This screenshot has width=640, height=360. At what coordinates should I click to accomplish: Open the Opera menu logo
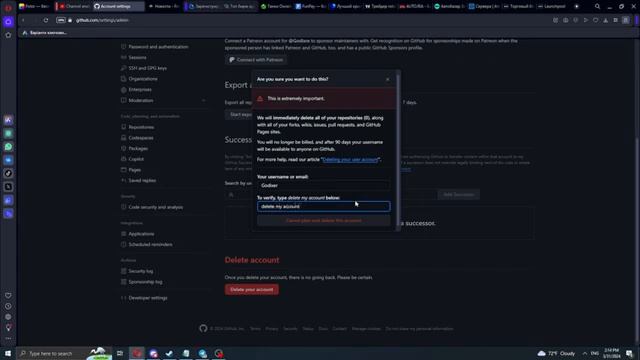(x=8, y=8)
